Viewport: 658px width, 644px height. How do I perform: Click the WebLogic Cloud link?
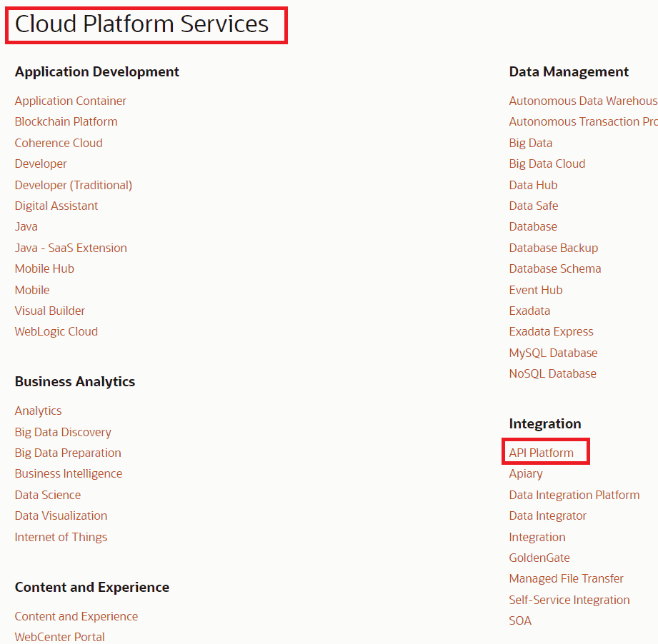[56, 331]
